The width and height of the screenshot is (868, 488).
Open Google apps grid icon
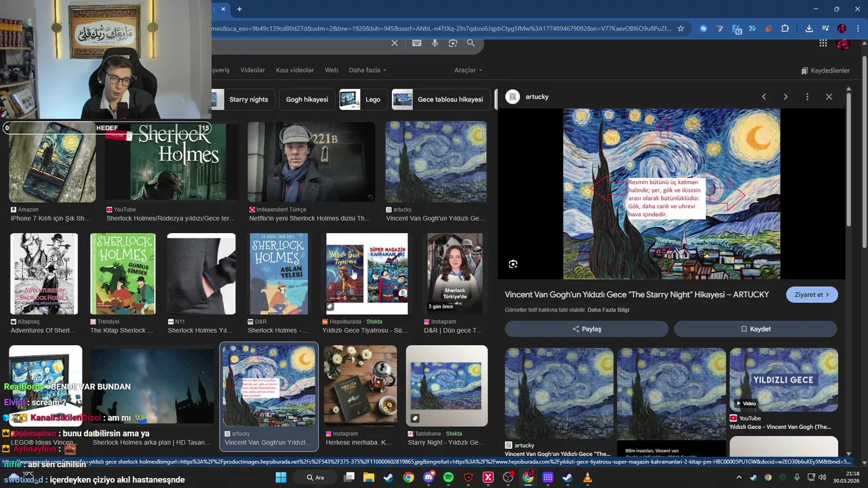click(x=823, y=43)
